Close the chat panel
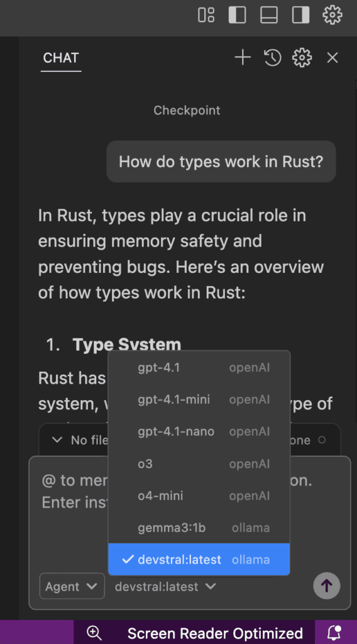The image size is (357, 644). [x=332, y=57]
